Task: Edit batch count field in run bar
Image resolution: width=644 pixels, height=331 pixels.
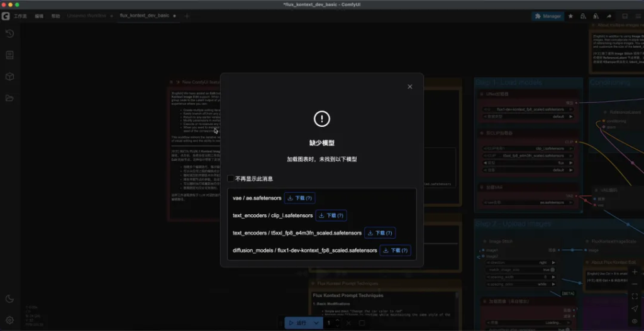Action: click(x=330, y=323)
